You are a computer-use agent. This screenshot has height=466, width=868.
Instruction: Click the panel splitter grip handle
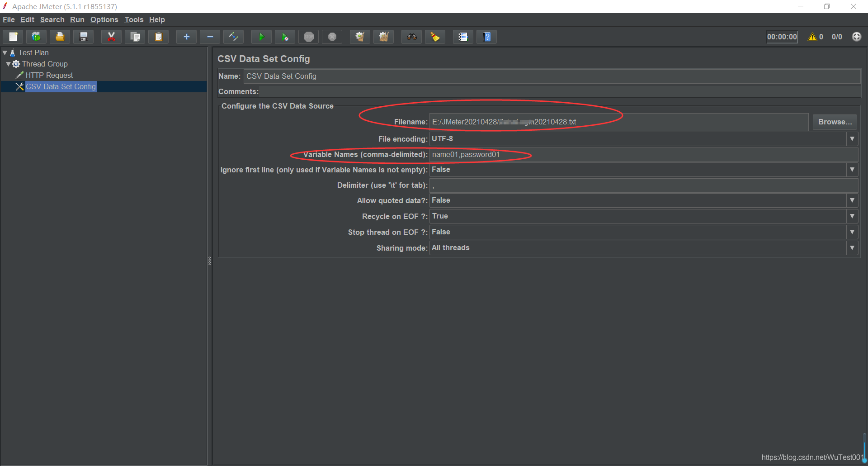pyautogui.click(x=209, y=261)
